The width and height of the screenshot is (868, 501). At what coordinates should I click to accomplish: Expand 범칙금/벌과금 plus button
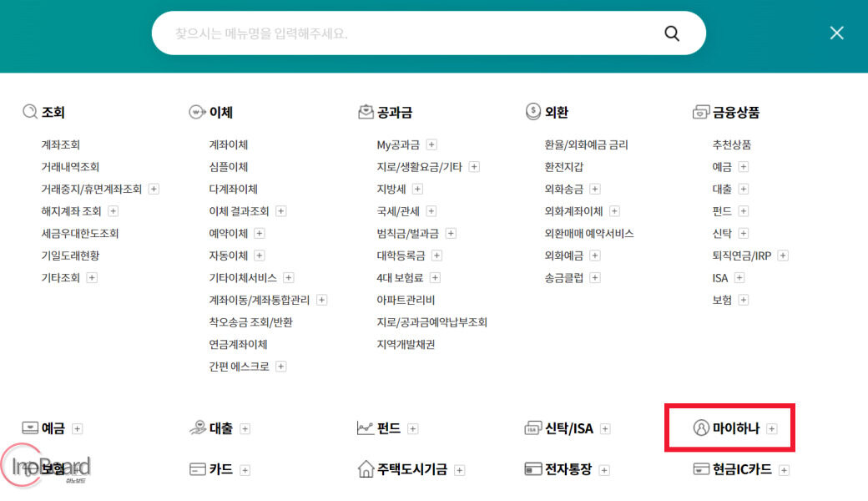coord(451,233)
